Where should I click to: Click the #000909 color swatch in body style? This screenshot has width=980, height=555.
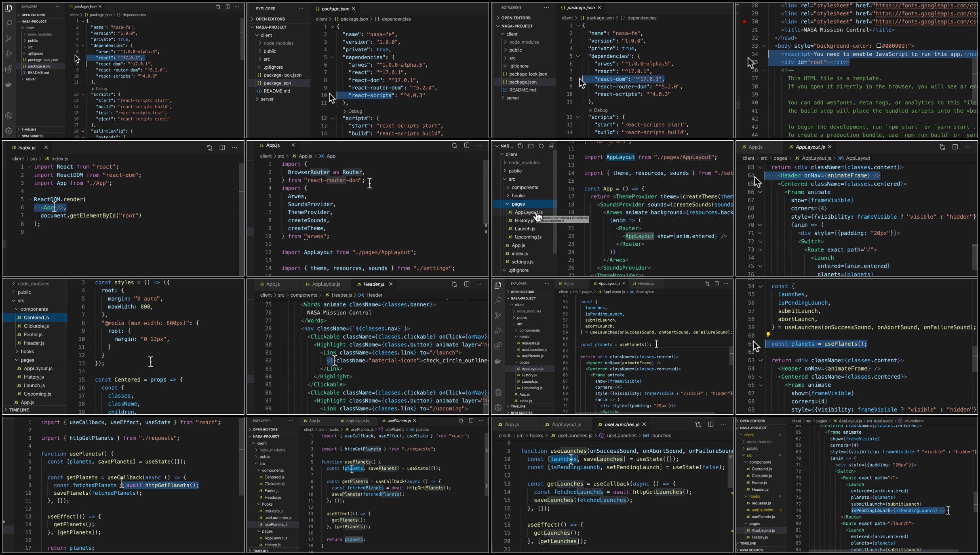[x=879, y=46]
